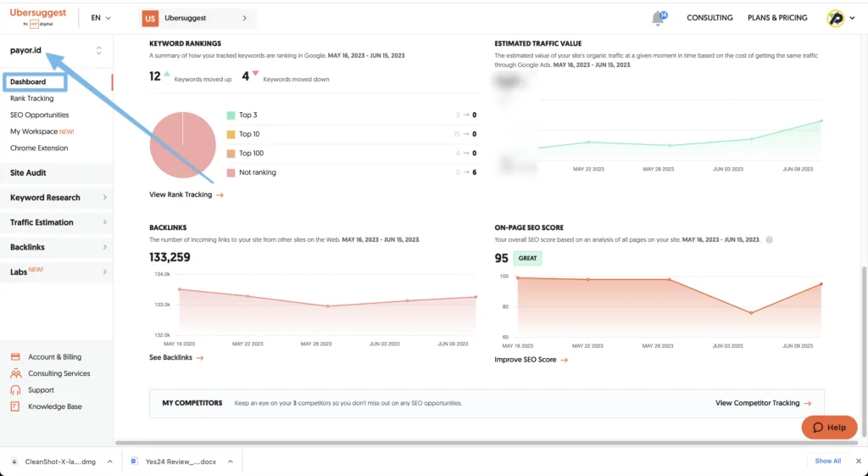The width and height of the screenshot is (868, 476).
Task: Click the Yes24 Review docx file icon
Action: 134,461
